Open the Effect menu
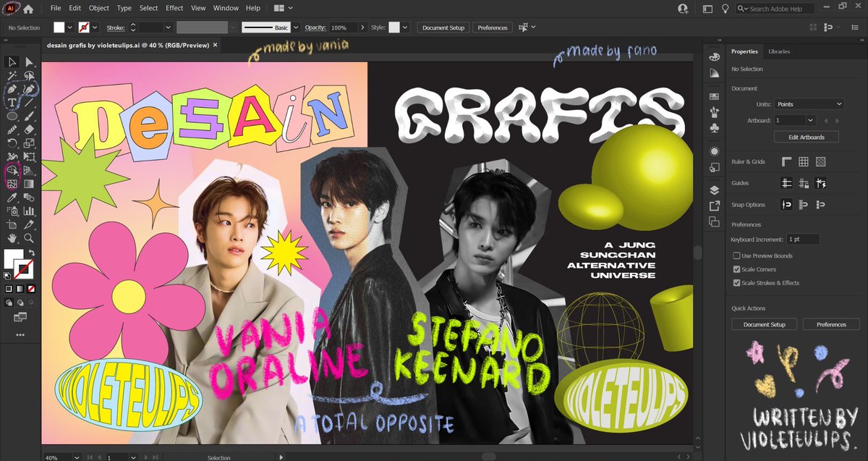Screen dimensions: 868x461 click(x=174, y=8)
